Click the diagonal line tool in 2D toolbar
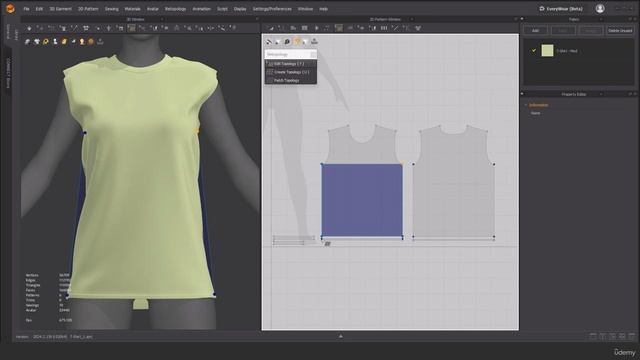The width and height of the screenshot is (640, 360). coord(395,28)
